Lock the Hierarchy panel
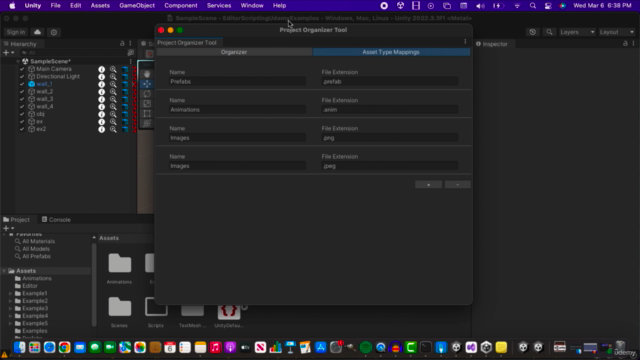Screen dimensions: 640x360 (x=122, y=43)
